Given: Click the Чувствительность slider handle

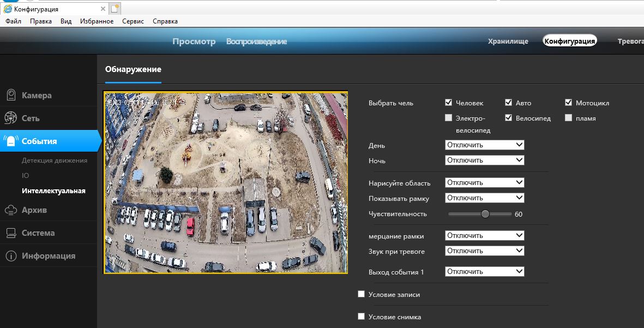Looking at the screenshot, I should point(485,214).
